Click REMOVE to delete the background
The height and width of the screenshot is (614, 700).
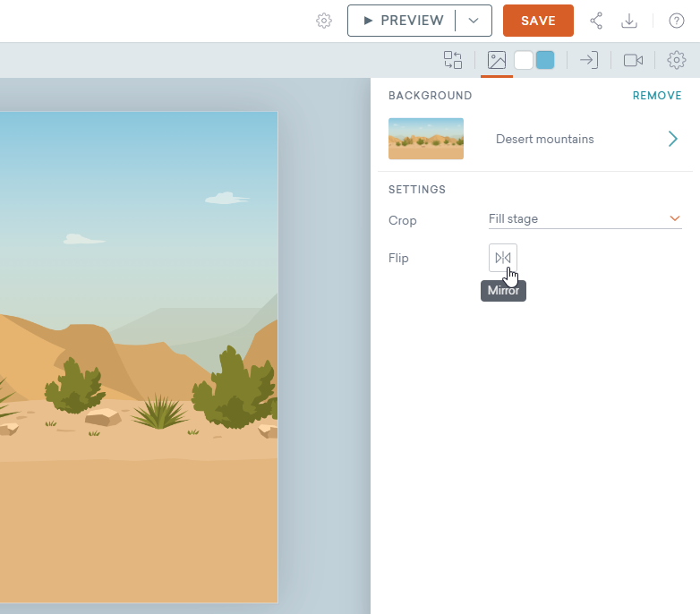(x=656, y=96)
